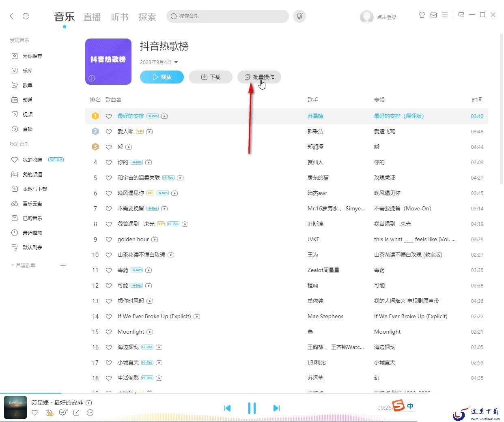
Task: Open the messages envelope icon
Action: coord(433,15)
